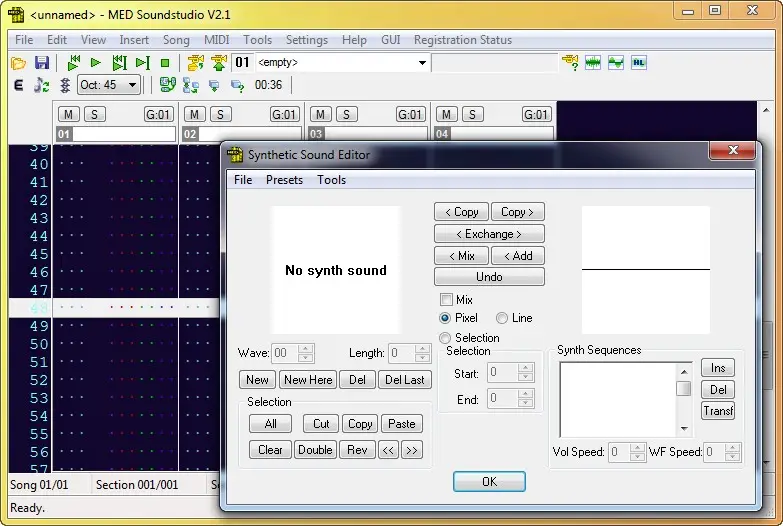This screenshot has width=783, height=526.
Task: Click the green block-link toolbar icon
Action: point(167,85)
